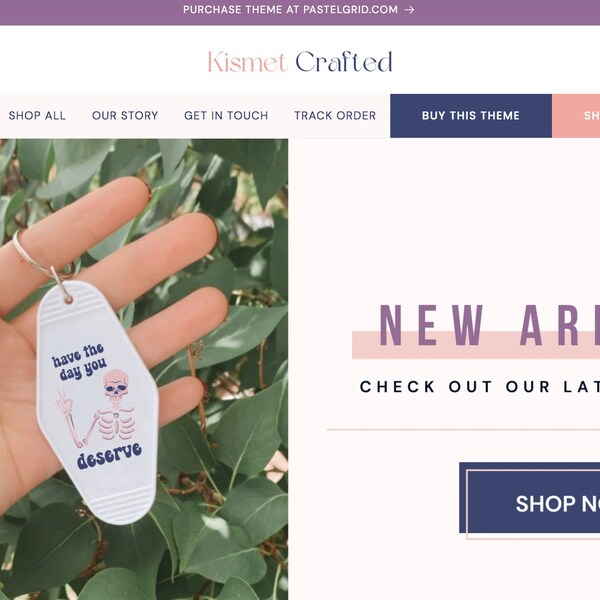This screenshot has width=600, height=600.
Task: Click the pink button beside BUY THIS THEME
Action: pyautogui.click(x=576, y=116)
